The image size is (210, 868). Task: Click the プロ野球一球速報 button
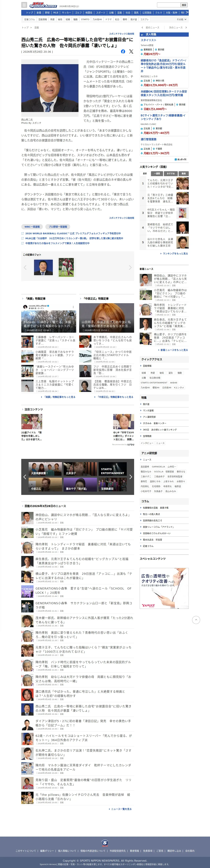click(x=58, y=227)
